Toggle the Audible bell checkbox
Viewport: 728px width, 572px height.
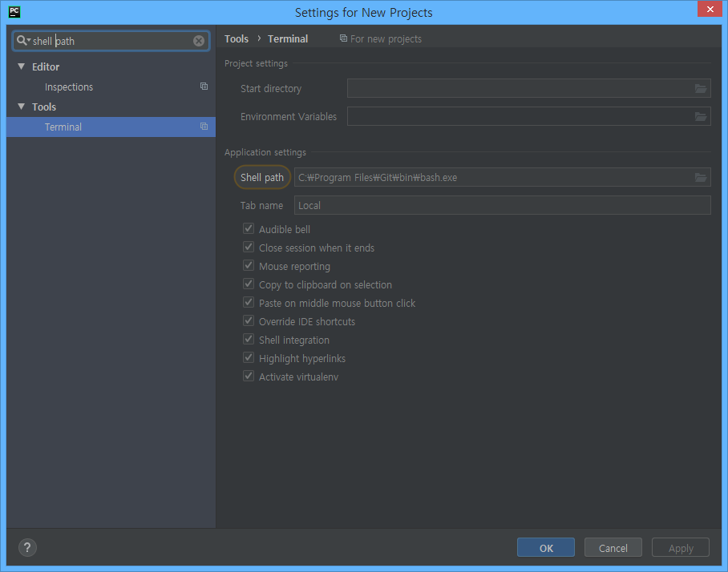[249, 228]
